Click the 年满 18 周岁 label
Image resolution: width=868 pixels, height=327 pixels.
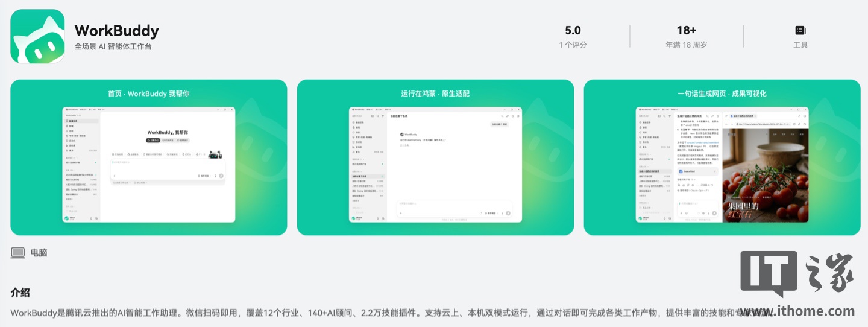click(x=687, y=45)
